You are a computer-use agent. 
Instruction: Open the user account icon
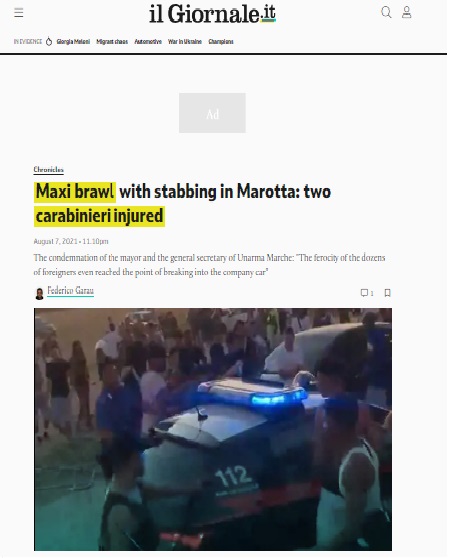(407, 12)
